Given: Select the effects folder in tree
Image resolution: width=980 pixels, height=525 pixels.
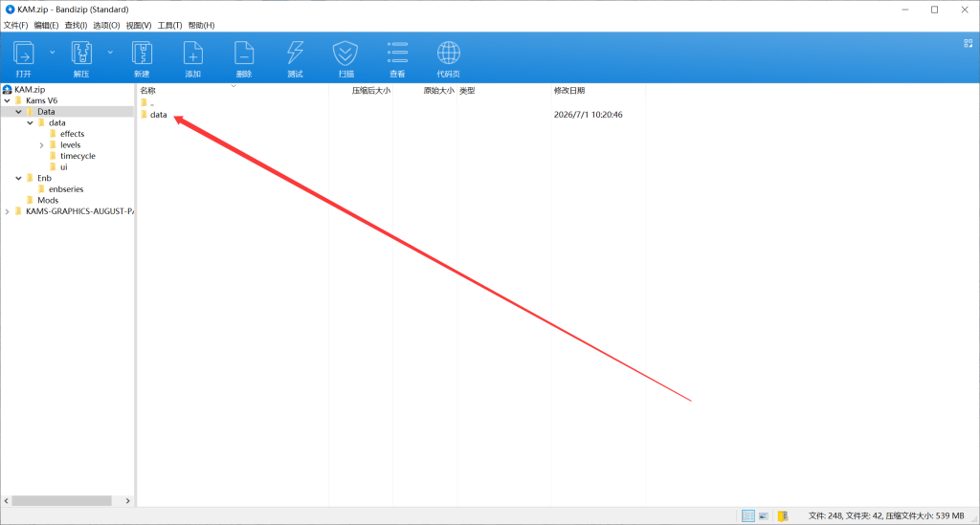Looking at the screenshot, I should [72, 134].
